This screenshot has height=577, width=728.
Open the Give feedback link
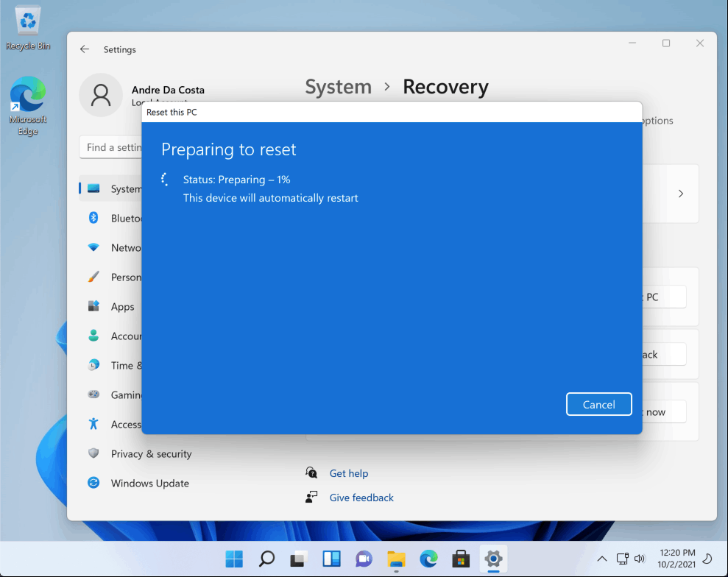pyautogui.click(x=361, y=498)
